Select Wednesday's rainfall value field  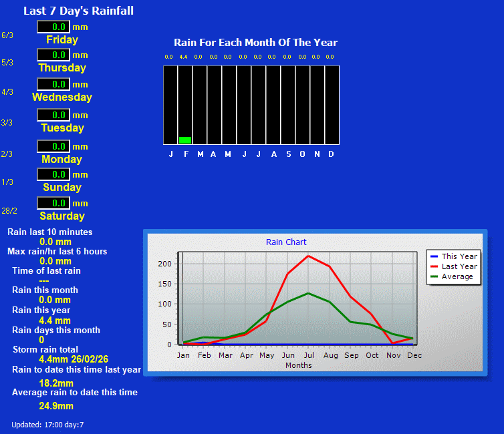pos(53,84)
